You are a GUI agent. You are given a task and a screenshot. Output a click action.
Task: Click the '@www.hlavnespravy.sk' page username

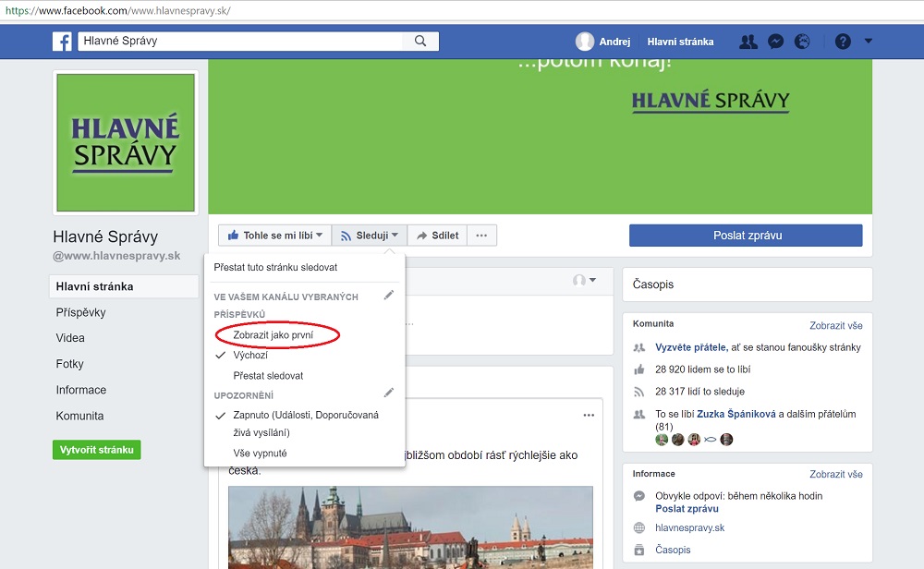pyautogui.click(x=116, y=256)
